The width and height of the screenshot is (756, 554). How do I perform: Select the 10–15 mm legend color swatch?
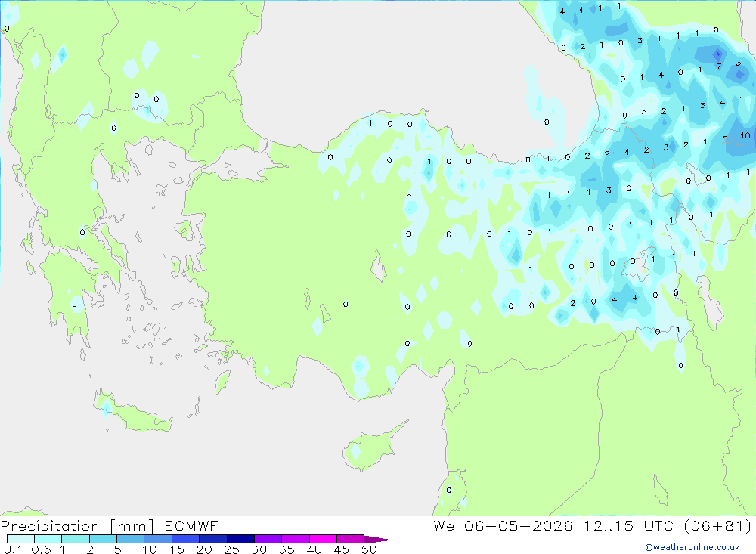click(x=158, y=539)
